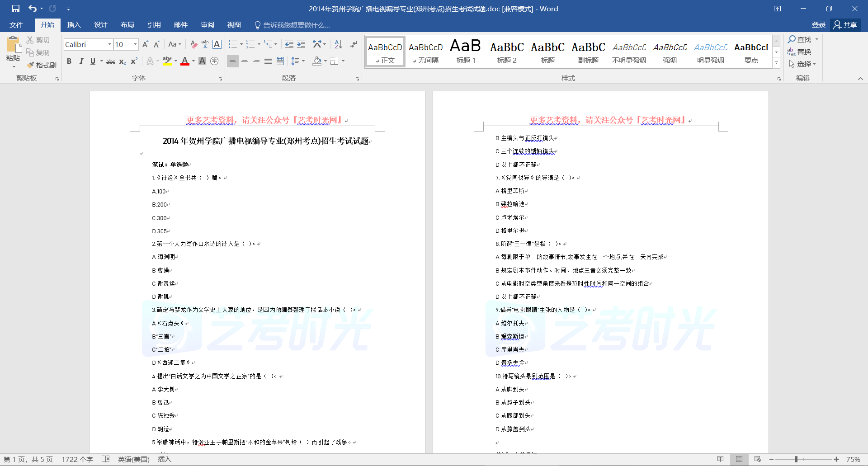Click the 告诉我您想要做什么 search box
The height and width of the screenshot is (466, 868).
[x=296, y=25]
